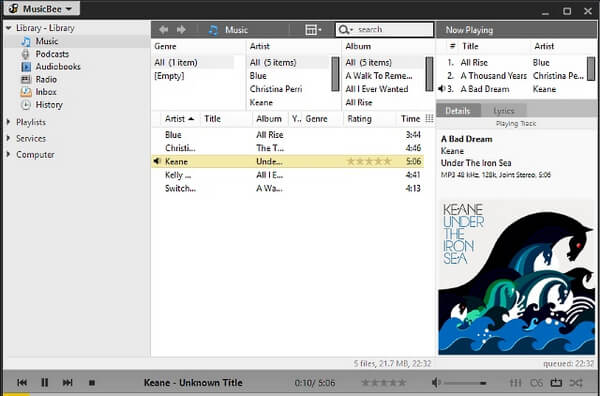600x396 pixels.
Task: Skip to next track
Action: pyautogui.click(x=67, y=382)
